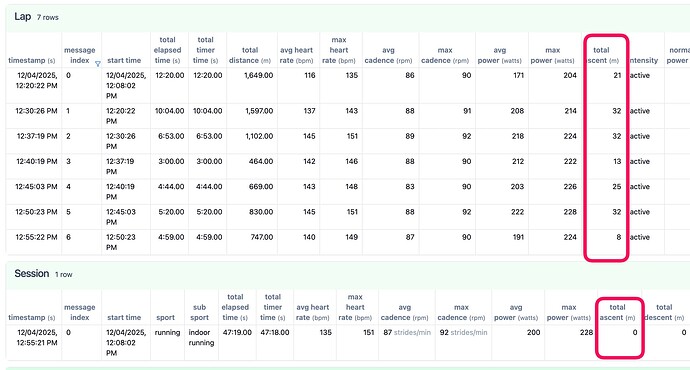The height and width of the screenshot is (370, 690).
Task: Select the Lap 7 rows count label
Action: click(x=48, y=17)
